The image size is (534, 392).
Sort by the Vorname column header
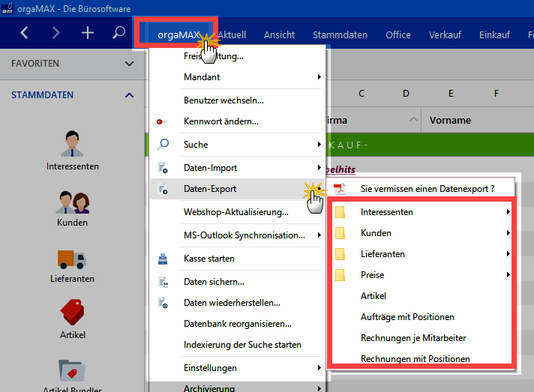[x=450, y=121]
